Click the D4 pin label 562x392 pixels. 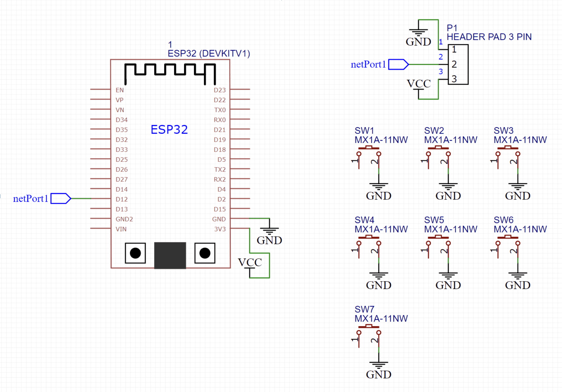(x=222, y=189)
